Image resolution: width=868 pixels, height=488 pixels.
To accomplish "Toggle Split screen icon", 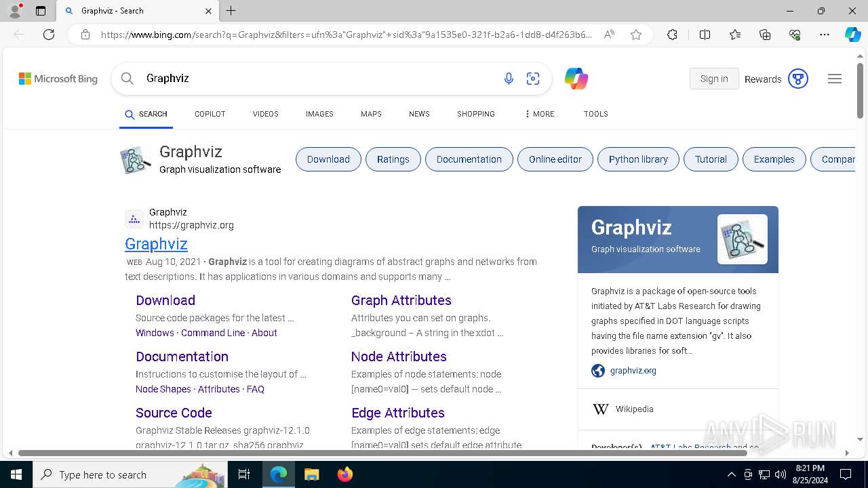I will click(x=705, y=35).
